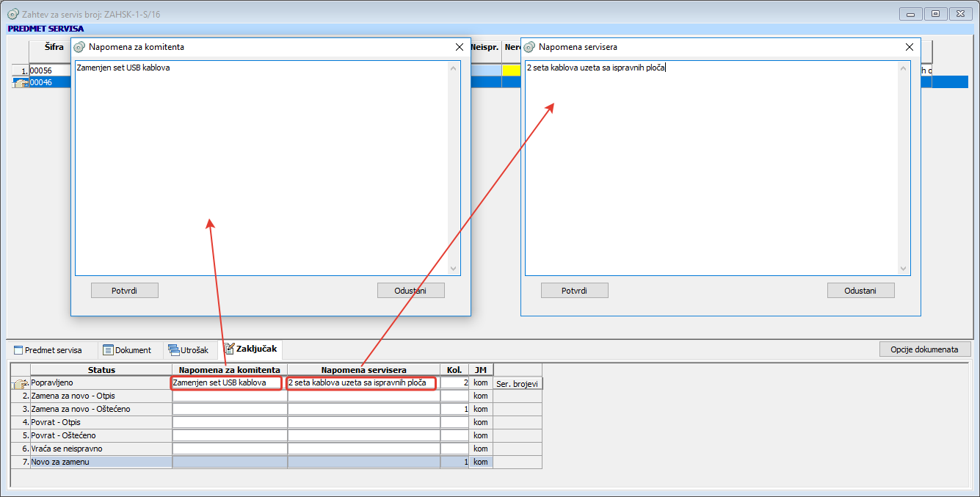
Task: Click Odustani in Napomena za komitenta dialog
Action: (411, 291)
